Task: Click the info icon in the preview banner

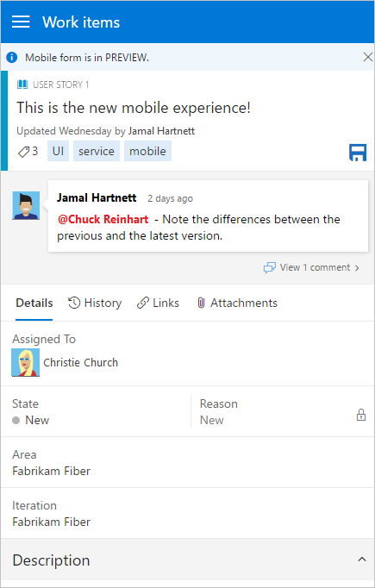Action: [x=12, y=58]
